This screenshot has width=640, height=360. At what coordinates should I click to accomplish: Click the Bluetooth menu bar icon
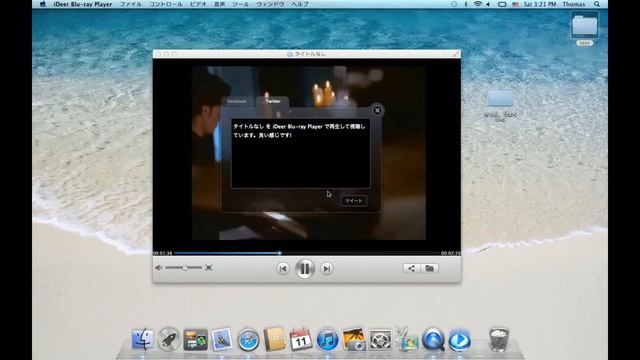[x=466, y=4]
